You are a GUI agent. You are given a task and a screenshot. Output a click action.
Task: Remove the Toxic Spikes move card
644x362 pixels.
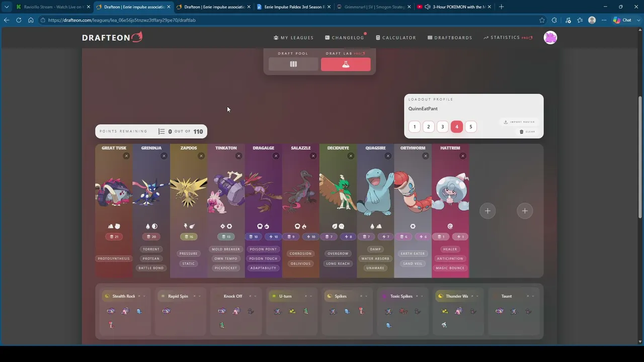pos(417,296)
